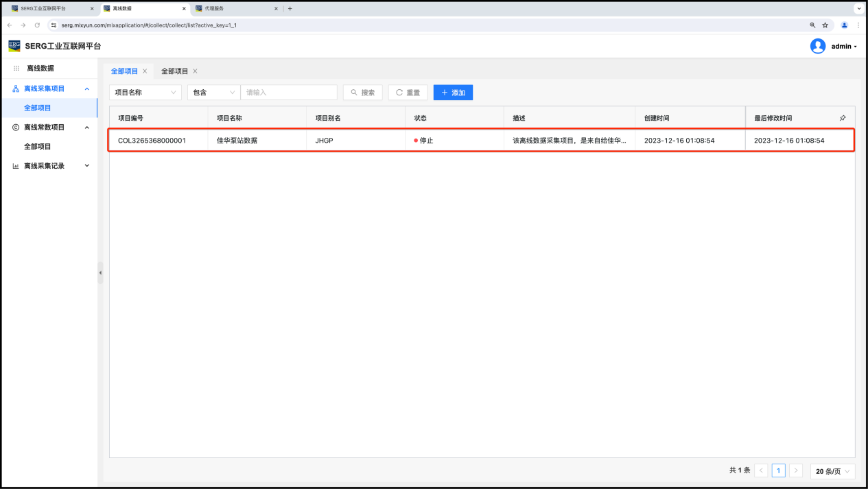Image resolution: width=868 pixels, height=489 pixels.
Task: Expand the 离线采集记录 sidebar menu
Action: coord(86,165)
